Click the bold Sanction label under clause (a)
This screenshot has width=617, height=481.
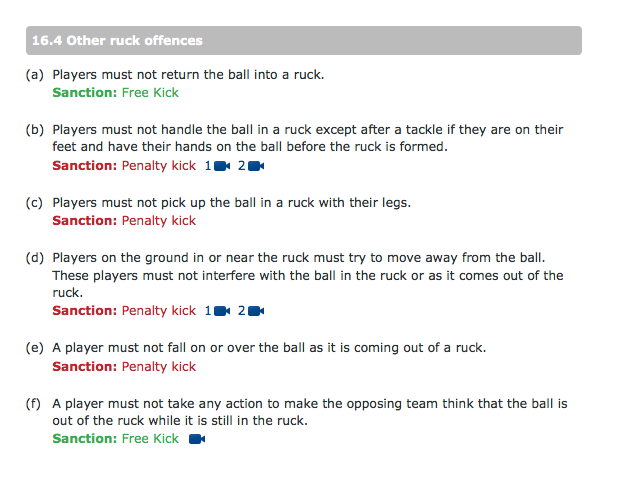[85, 92]
